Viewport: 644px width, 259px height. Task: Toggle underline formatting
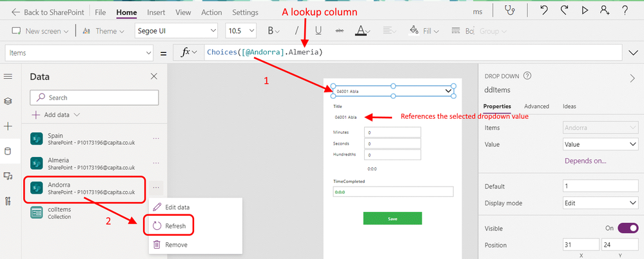click(x=318, y=31)
